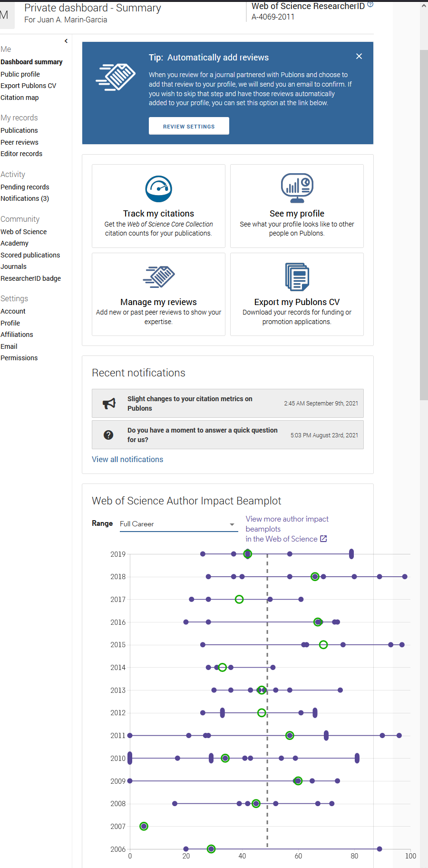Collapse the left sidebar with the chevron

click(66, 41)
